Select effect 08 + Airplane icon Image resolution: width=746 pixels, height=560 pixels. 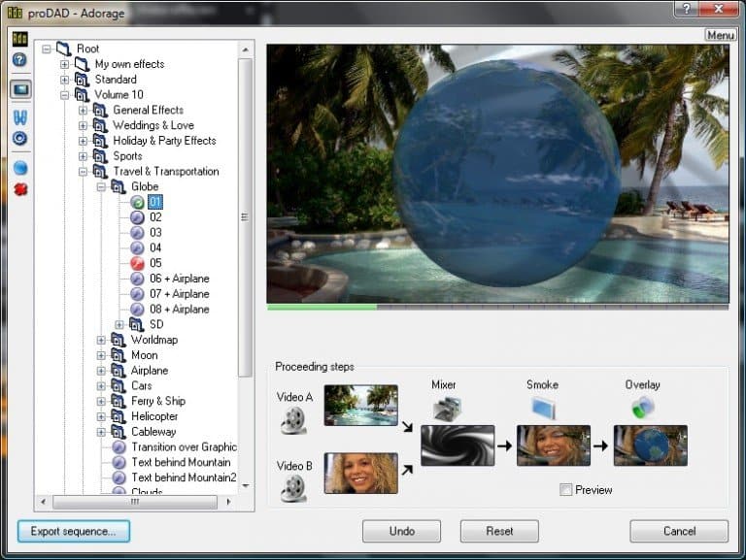(137, 309)
